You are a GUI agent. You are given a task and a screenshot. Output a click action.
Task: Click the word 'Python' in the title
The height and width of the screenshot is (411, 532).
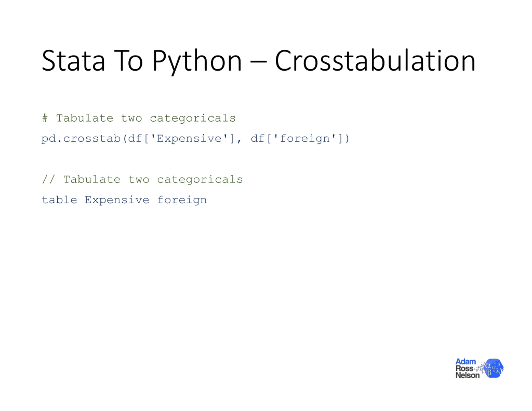point(197,62)
